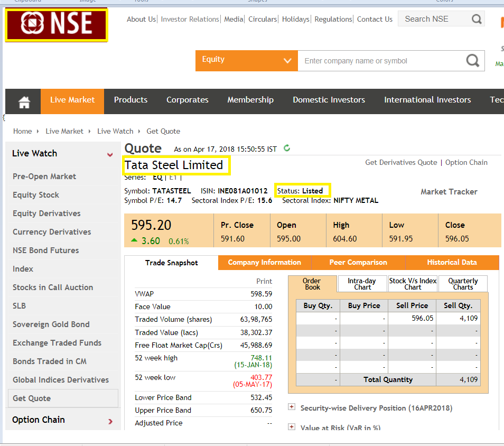Click the Sell Price value 596.05
Viewport: 504px width, 446px height.
(422, 318)
